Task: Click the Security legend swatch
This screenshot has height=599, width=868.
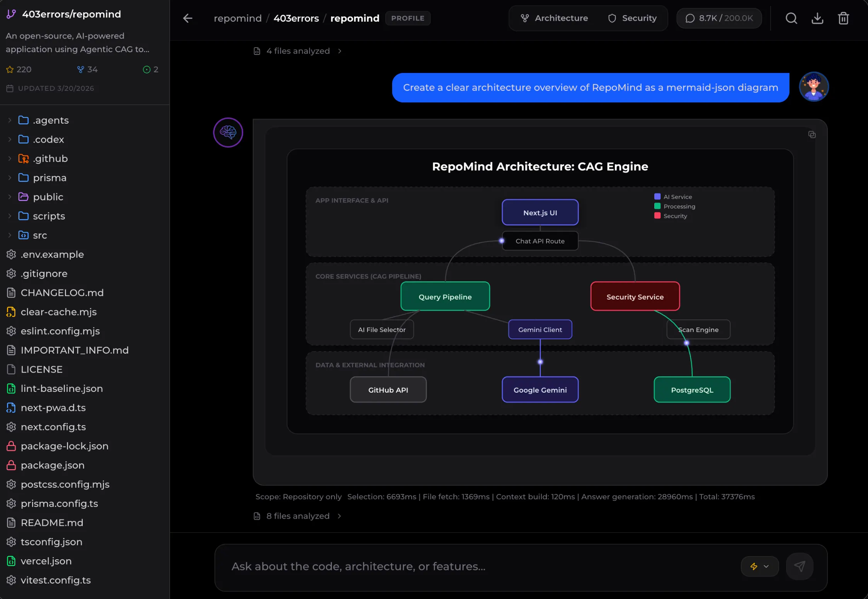Action: tap(657, 216)
